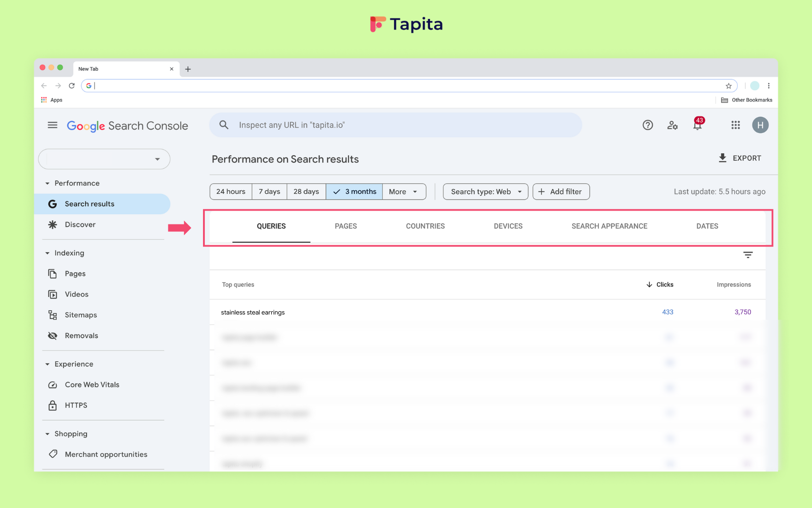Screen dimensions: 812x508
Task: Open the Google apps grid
Action: coord(735,125)
